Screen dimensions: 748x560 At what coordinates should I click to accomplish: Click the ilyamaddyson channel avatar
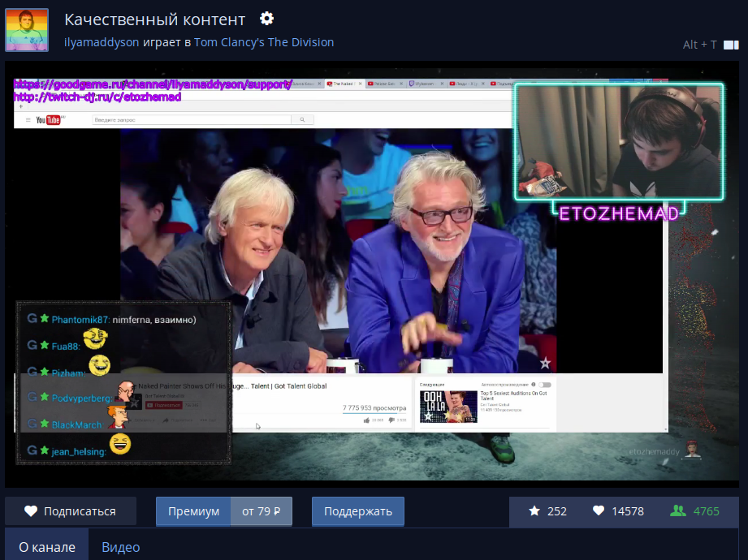click(x=27, y=30)
